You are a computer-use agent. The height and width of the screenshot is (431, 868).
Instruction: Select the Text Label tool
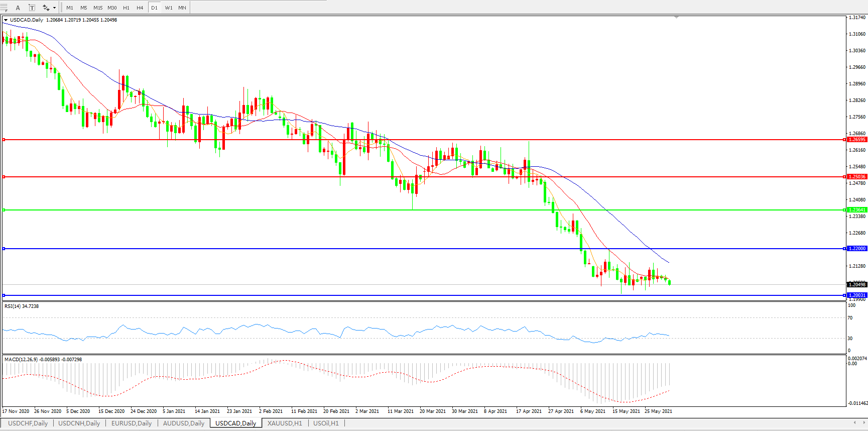tap(32, 8)
